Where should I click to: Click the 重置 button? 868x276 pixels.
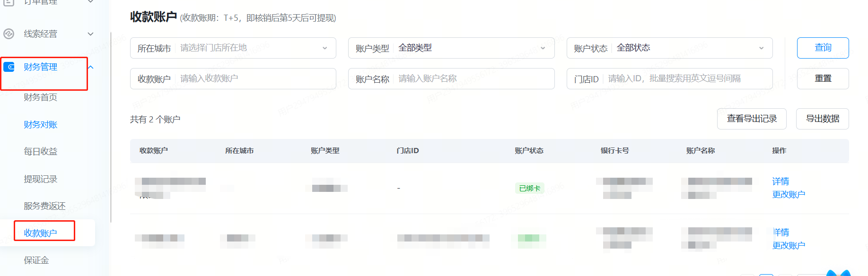[x=823, y=78]
